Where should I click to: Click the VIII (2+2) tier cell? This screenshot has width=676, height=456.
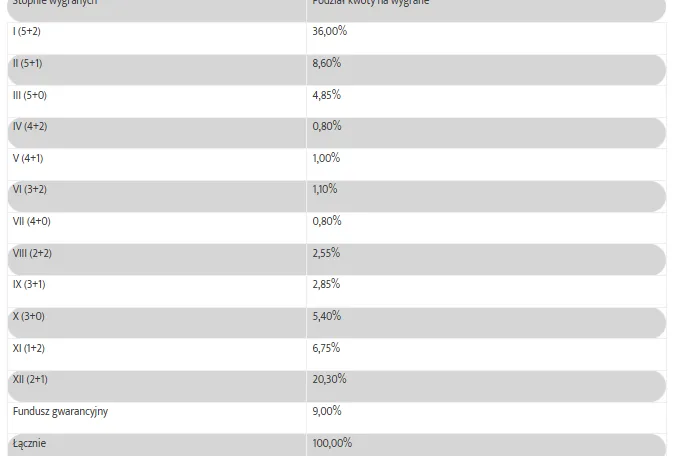click(x=32, y=254)
